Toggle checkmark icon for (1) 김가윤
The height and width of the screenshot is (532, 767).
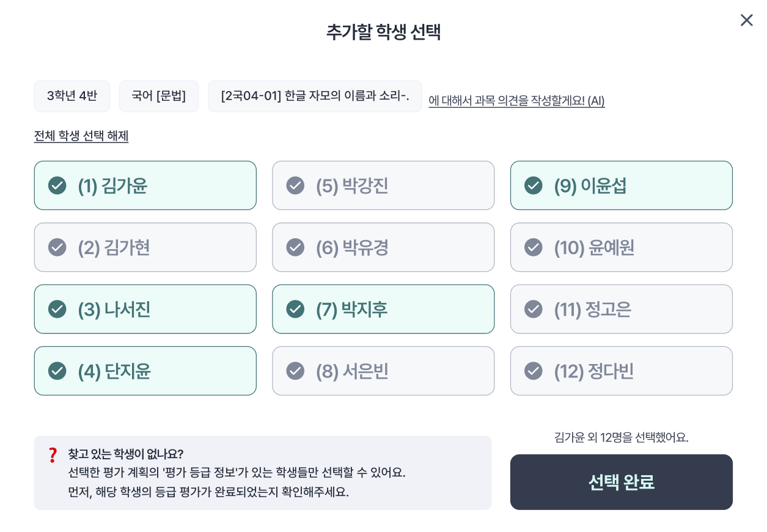point(57,186)
